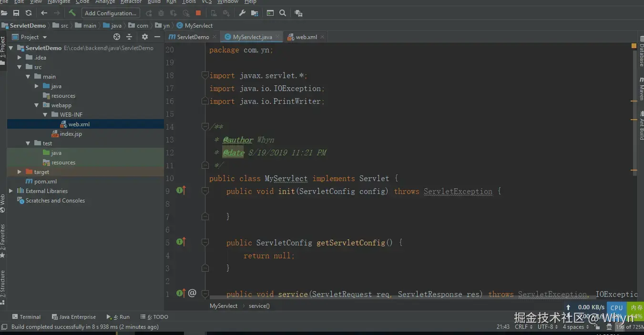Click the Save All toolbar icon
Screen dimensions: 644x335
(17, 13)
